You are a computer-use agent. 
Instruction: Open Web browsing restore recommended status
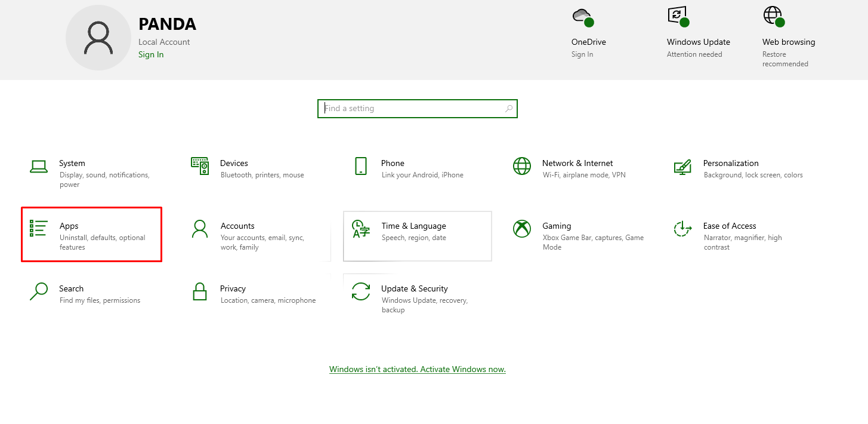pyautogui.click(x=774, y=17)
